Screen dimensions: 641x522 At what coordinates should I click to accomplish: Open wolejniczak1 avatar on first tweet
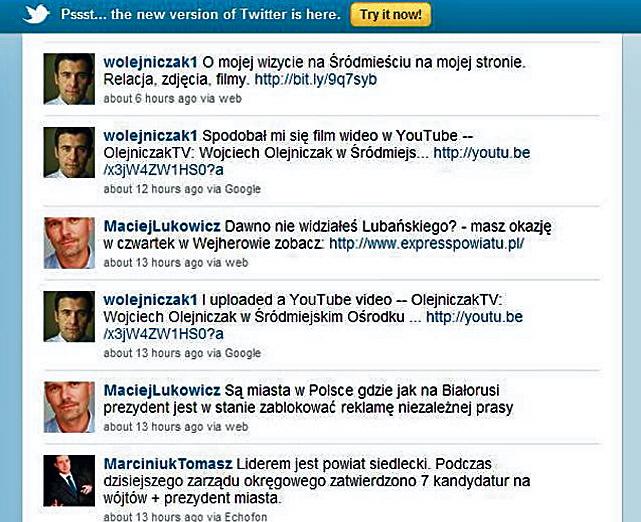[x=70, y=77]
